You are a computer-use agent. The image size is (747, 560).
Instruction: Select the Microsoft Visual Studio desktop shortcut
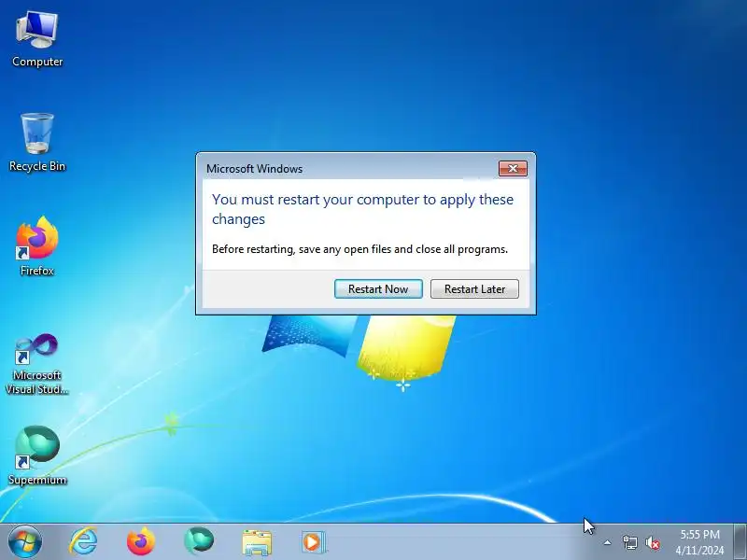[37, 364]
